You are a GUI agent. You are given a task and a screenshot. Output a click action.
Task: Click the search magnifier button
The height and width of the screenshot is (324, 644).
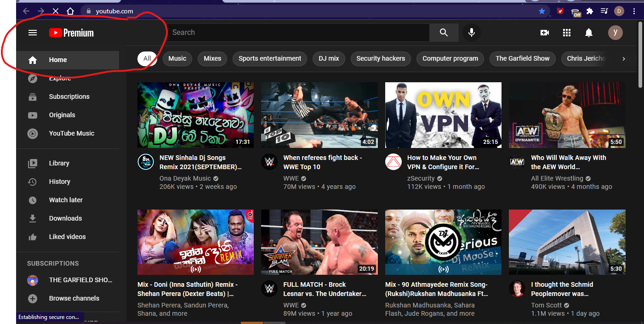click(x=444, y=33)
